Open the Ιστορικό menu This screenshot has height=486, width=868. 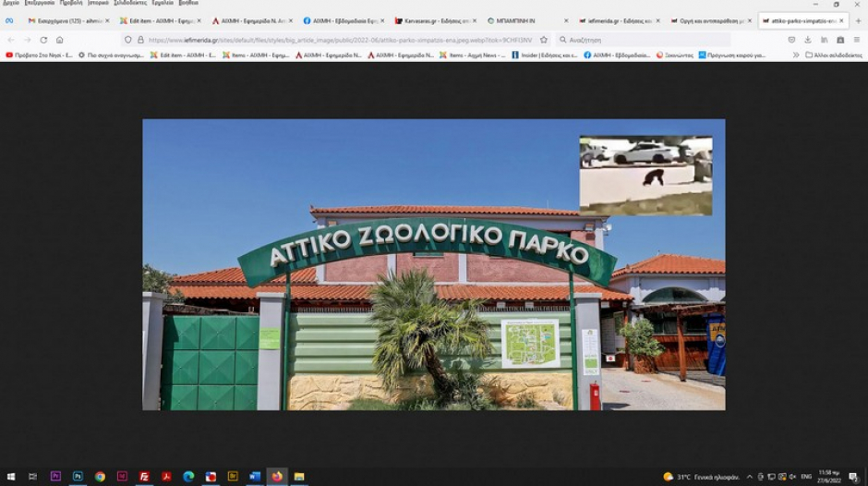tap(98, 3)
